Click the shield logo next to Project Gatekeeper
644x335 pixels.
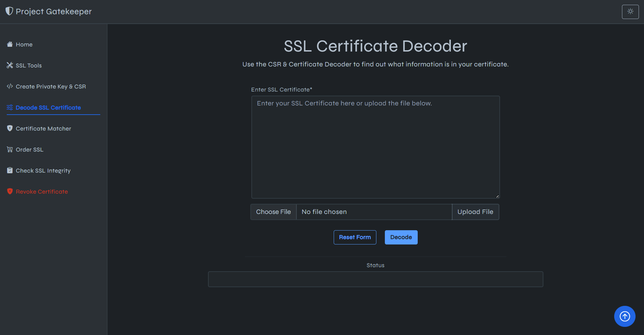click(9, 11)
